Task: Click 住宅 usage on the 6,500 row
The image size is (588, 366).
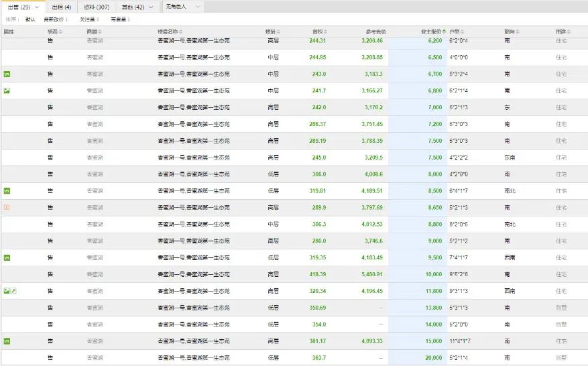Action: coord(561,58)
